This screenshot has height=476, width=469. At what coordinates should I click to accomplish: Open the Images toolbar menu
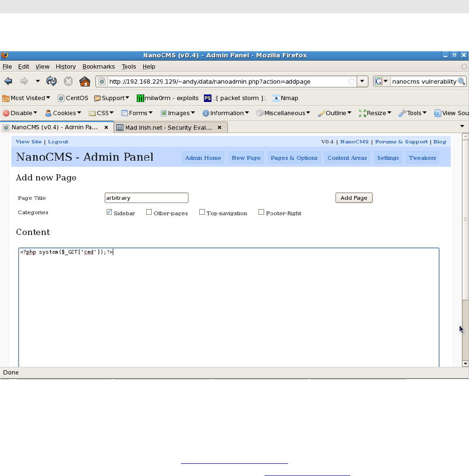pyautogui.click(x=178, y=113)
